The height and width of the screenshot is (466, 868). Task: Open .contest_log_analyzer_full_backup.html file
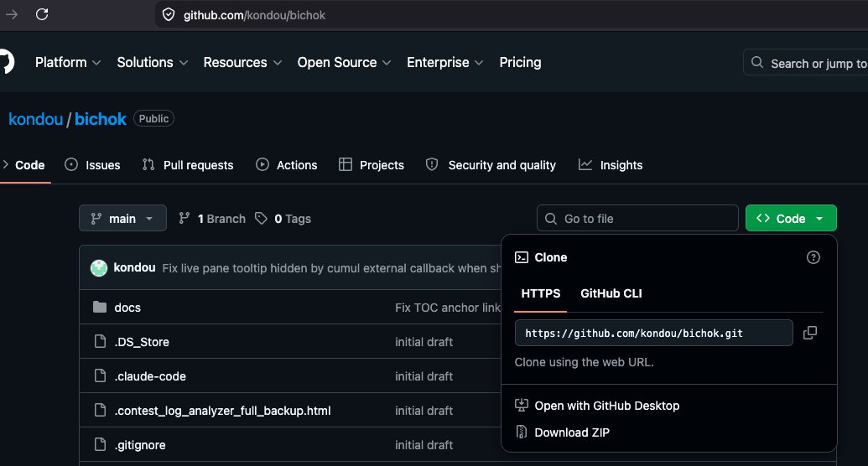coord(222,411)
